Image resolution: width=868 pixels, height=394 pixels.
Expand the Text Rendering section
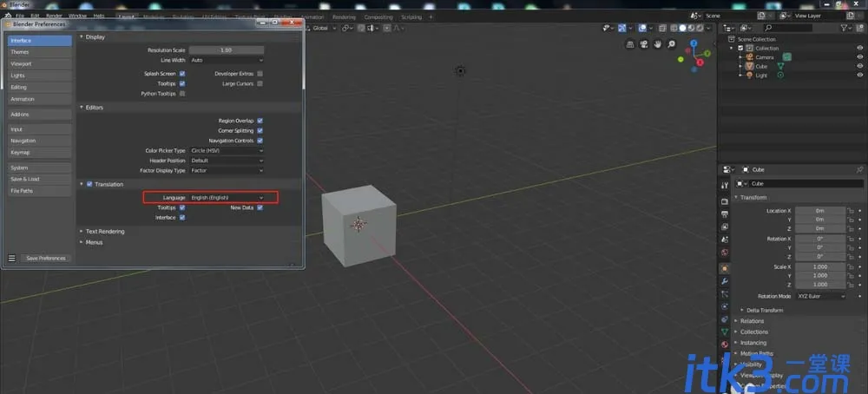pos(104,232)
